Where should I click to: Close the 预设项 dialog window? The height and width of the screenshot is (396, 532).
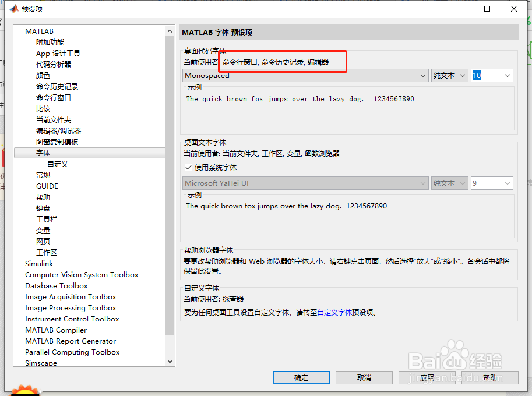[514, 9]
